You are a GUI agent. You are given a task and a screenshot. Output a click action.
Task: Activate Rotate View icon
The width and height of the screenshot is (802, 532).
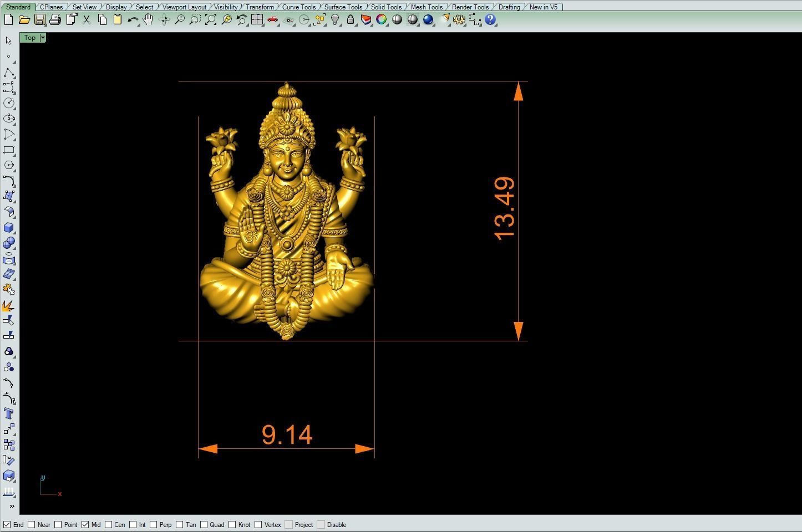coord(164,19)
